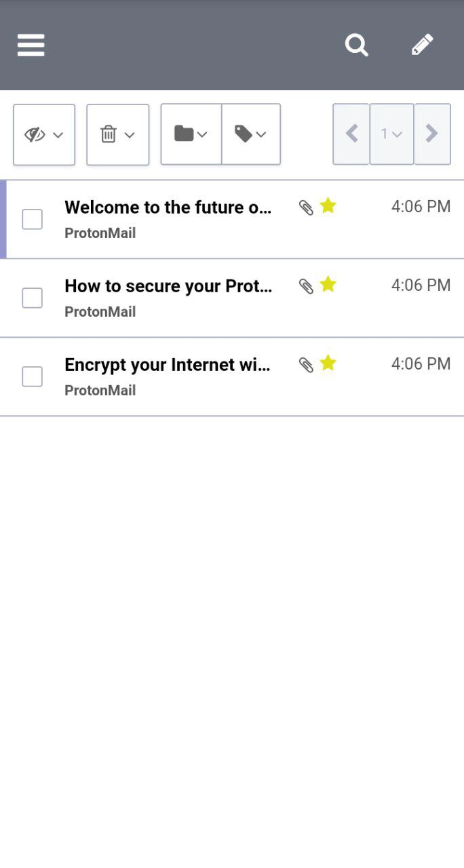Tick checkbox for "How to secure your Proton" email

33,298
